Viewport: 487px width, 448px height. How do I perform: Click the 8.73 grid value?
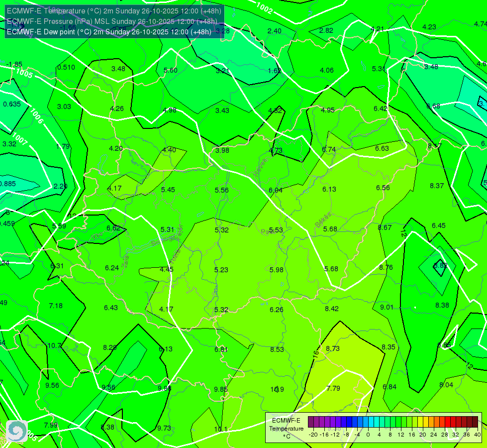333,348
